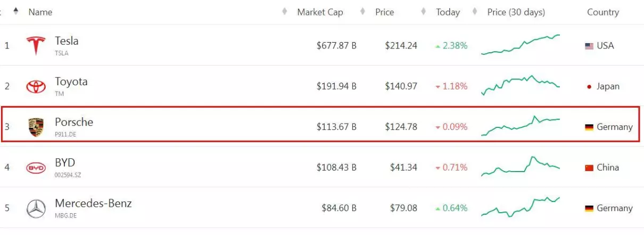The width and height of the screenshot is (644, 235).
Task: Open the Toyota company link
Action: coord(71,82)
